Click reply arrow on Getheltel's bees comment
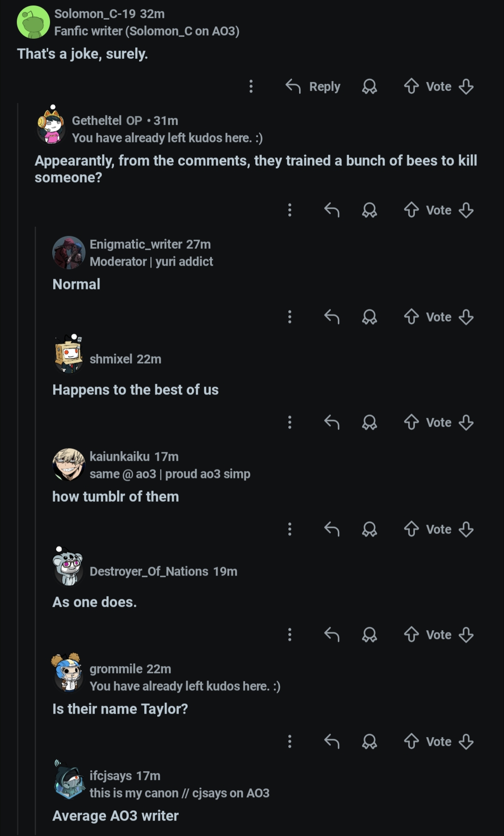The image size is (504, 836). 332,210
